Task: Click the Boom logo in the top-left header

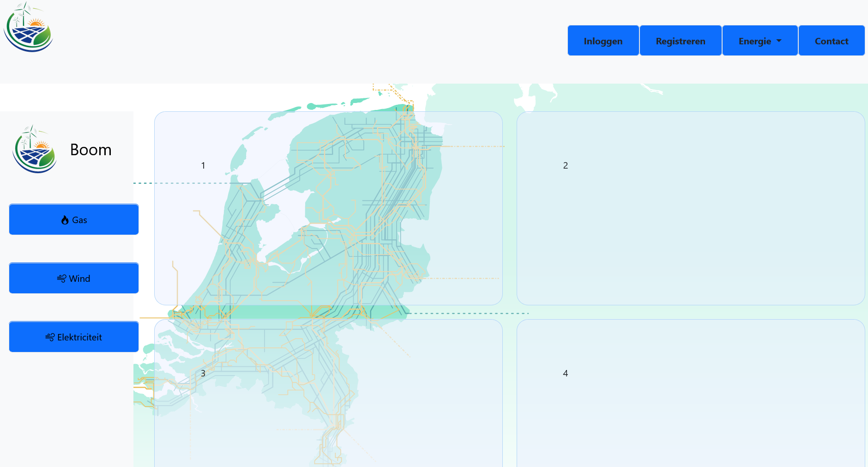Action: tap(28, 27)
